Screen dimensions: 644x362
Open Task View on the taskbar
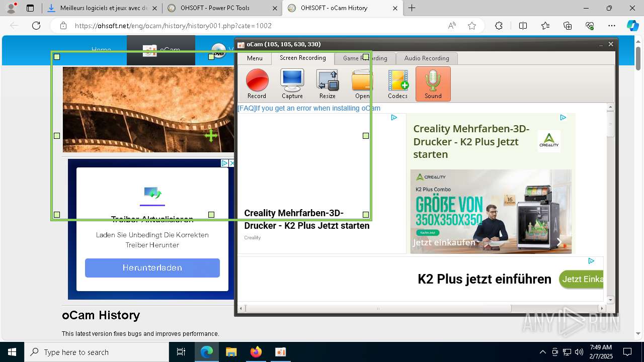click(x=181, y=352)
